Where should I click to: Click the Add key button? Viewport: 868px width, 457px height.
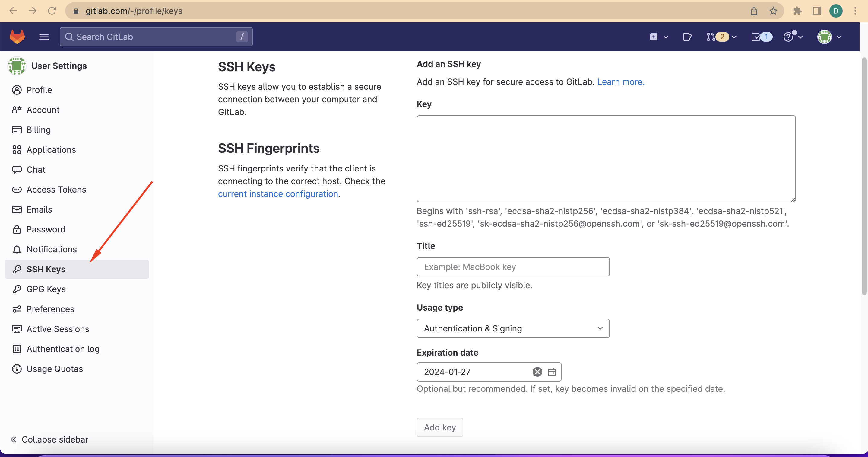pyautogui.click(x=439, y=427)
